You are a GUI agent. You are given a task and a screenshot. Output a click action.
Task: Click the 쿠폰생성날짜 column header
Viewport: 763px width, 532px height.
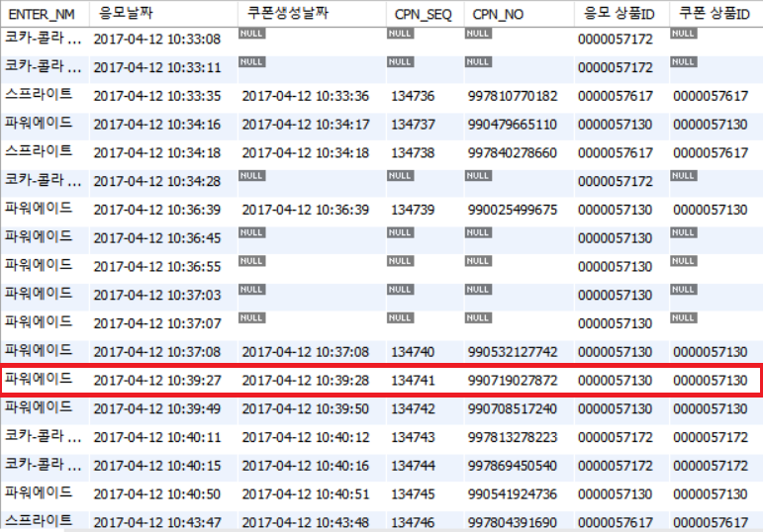[x=287, y=14]
